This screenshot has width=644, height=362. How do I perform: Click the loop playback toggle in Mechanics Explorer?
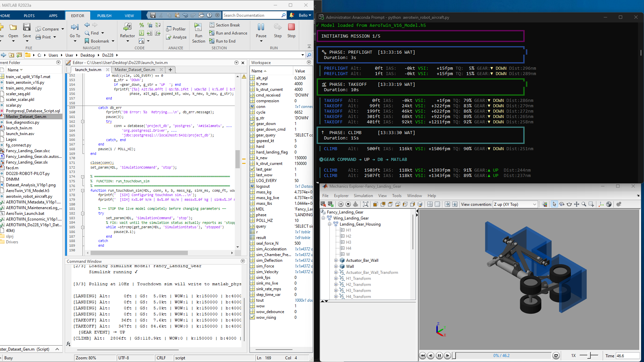click(x=556, y=356)
